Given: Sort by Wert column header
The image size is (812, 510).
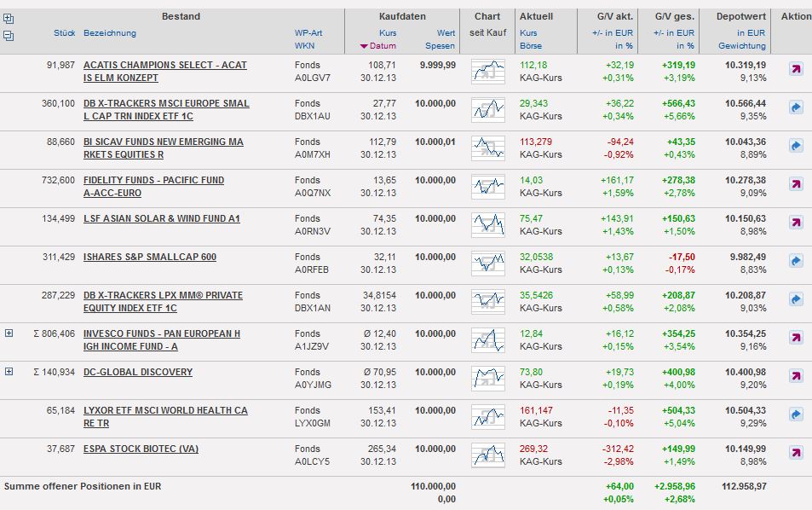Looking at the screenshot, I should pyautogui.click(x=446, y=32).
